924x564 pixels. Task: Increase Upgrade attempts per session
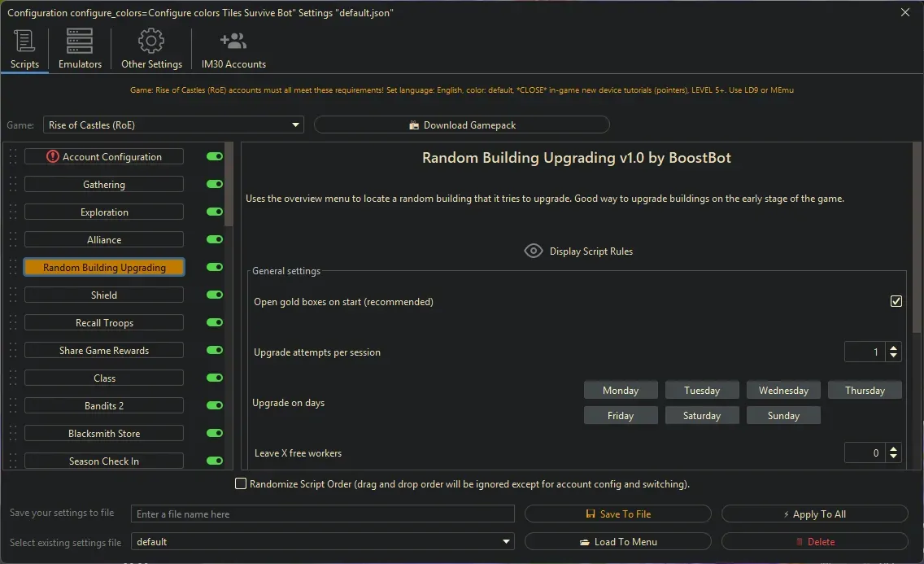(893, 348)
